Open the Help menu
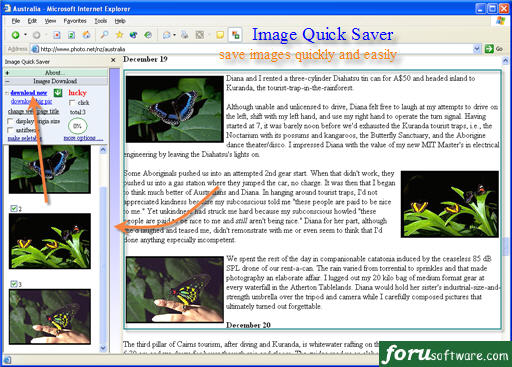 coord(120,21)
